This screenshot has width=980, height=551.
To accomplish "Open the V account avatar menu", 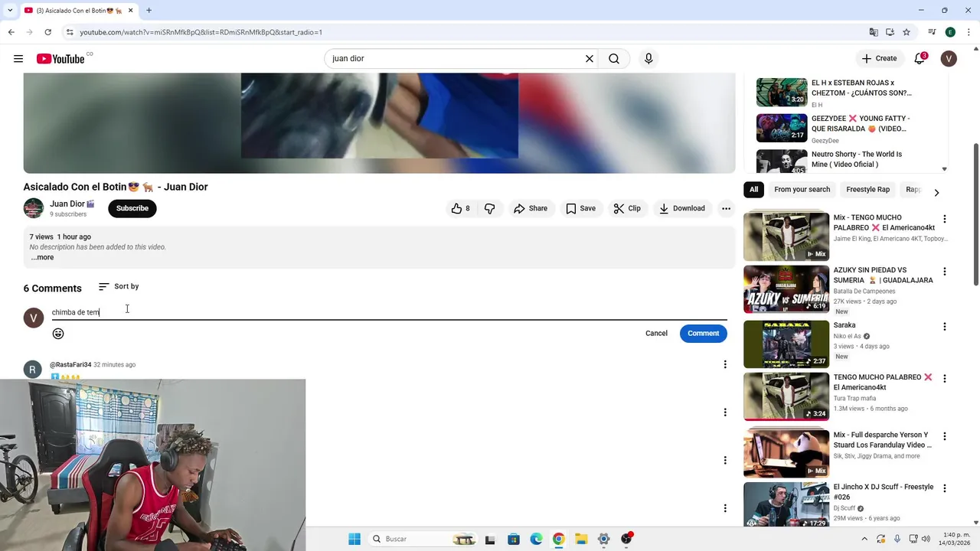I will [949, 59].
